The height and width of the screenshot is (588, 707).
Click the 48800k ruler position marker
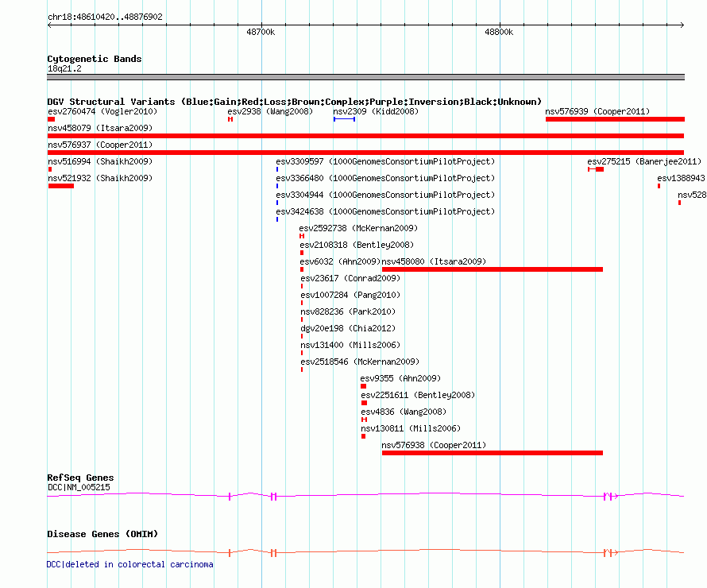(x=499, y=32)
